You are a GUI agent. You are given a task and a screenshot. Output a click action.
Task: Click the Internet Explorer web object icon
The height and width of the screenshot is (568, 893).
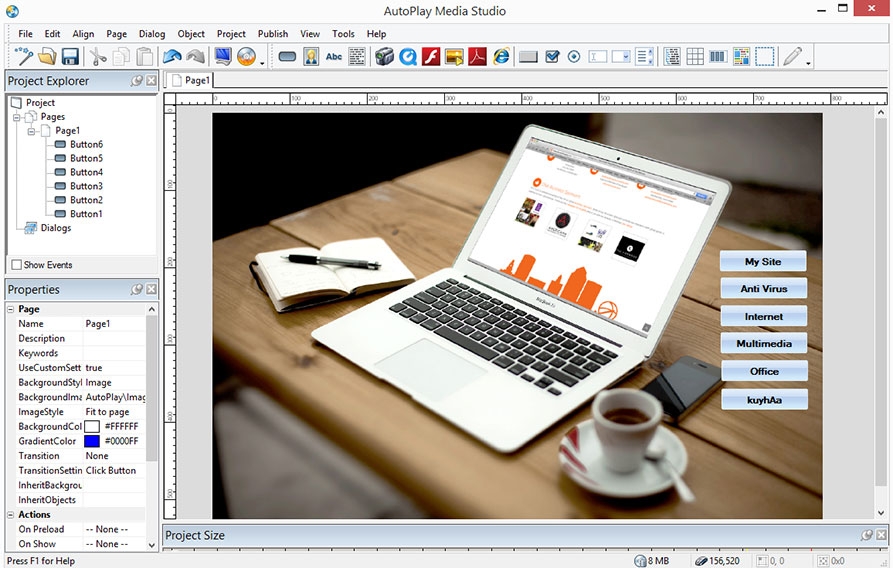(501, 57)
